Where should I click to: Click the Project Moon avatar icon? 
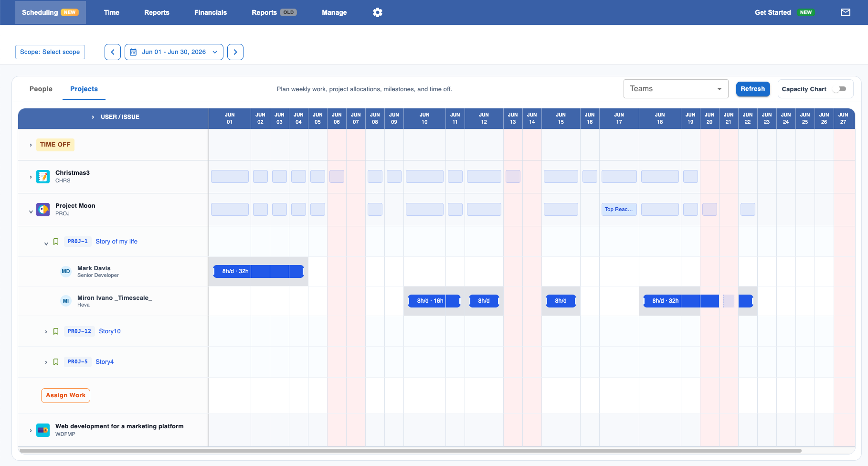43,210
